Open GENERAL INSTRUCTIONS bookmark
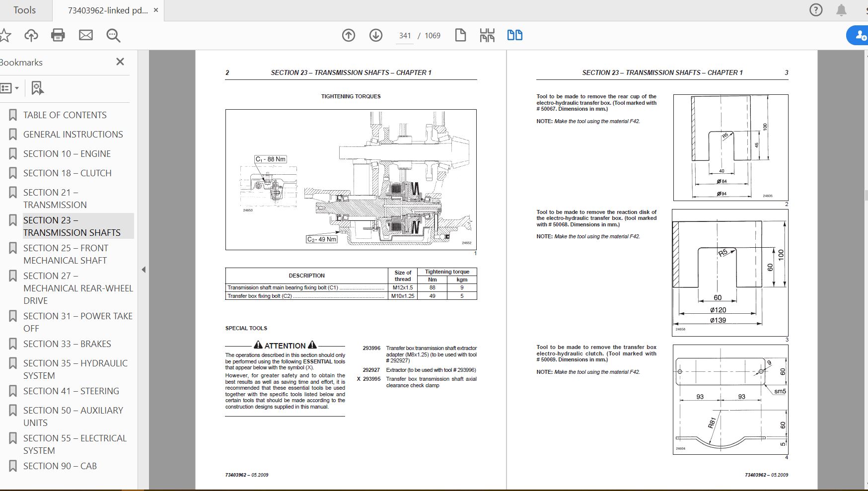This screenshot has height=491, width=868. tap(73, 135)
